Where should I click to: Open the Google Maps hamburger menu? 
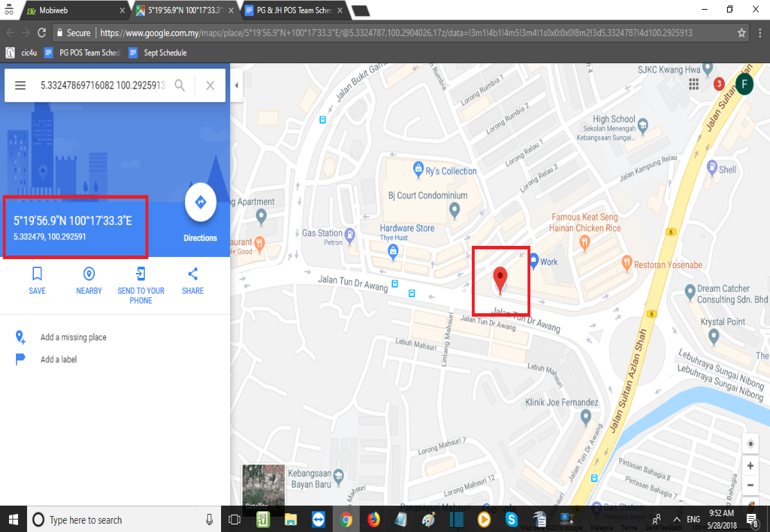point(20,85)
